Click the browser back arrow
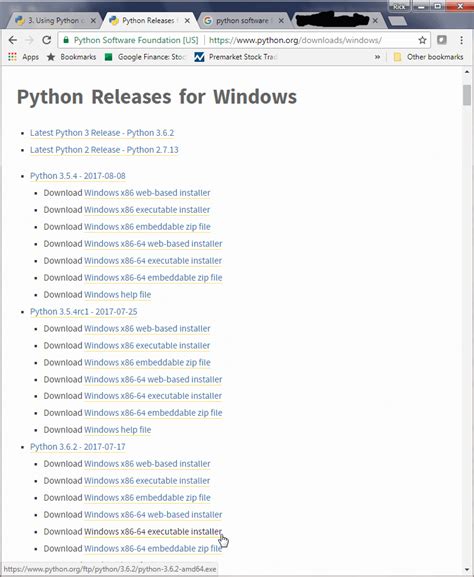 tap(13, 40)
